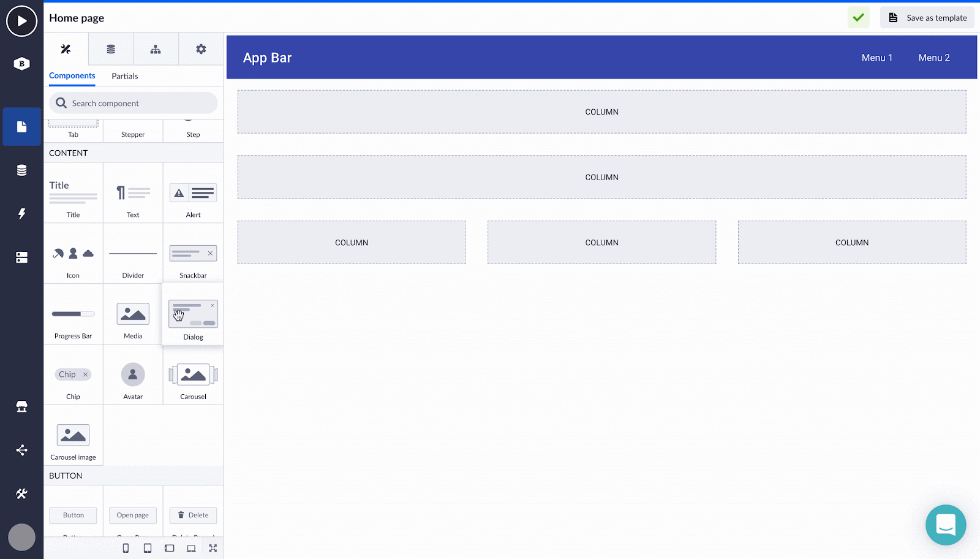This screenshot has width=980, height=559.
Task: Open the tools wrench sidebar icon
Action: (x=21, y=493)
